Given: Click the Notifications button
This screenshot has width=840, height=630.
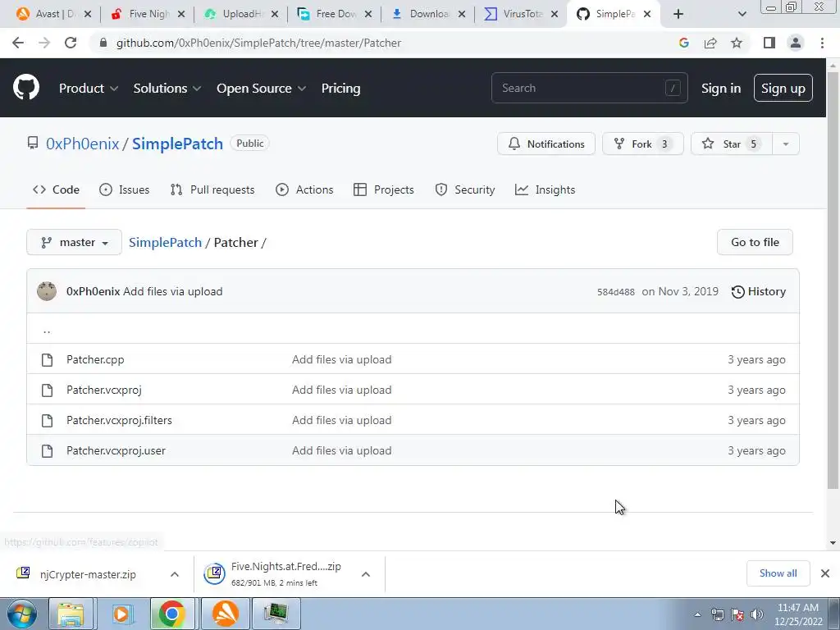Looking at the screenshot, I should click(x=546, y=144).
